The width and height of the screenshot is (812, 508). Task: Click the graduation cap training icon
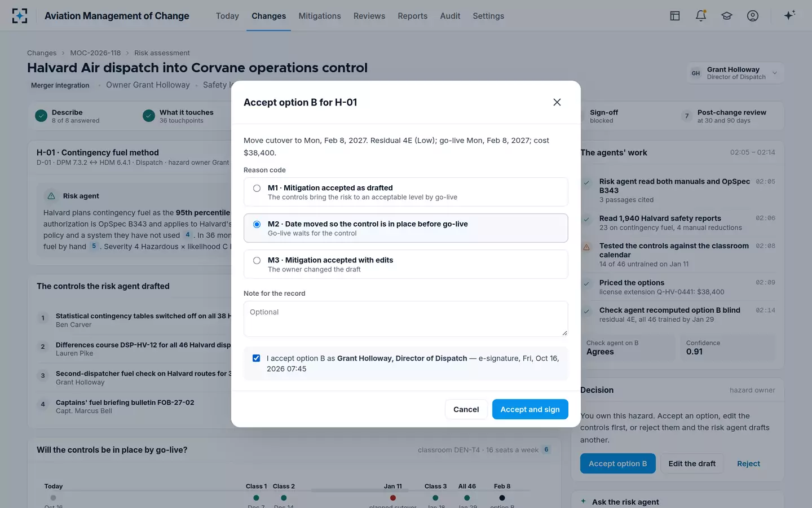[x=727, y=16]
